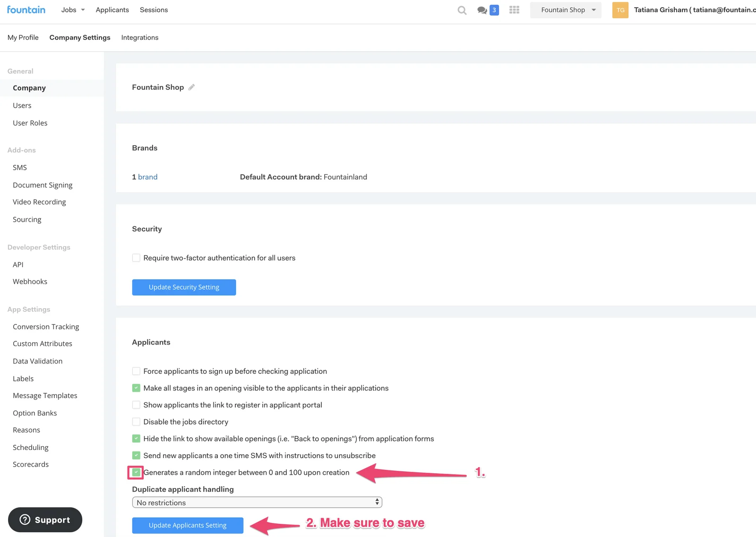Switch to the Company Settings tab
This screenshot has width=756, height=537.
tap(80, 37)
